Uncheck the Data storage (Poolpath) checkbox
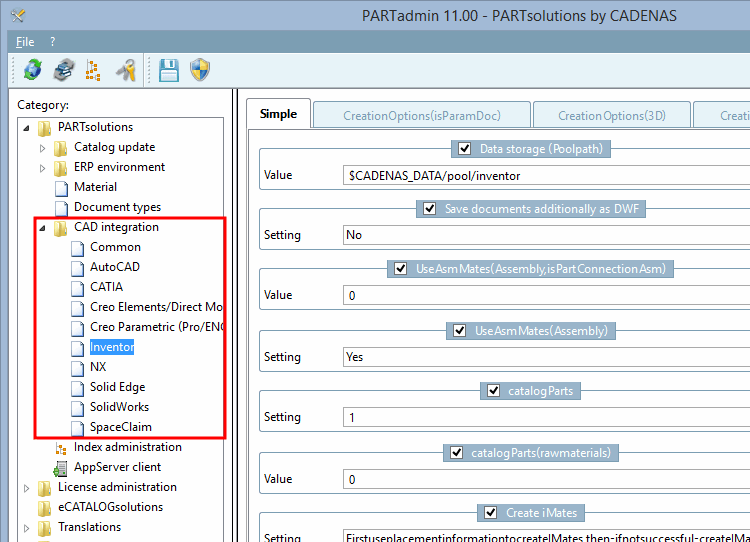 click(x=464, y=149)
